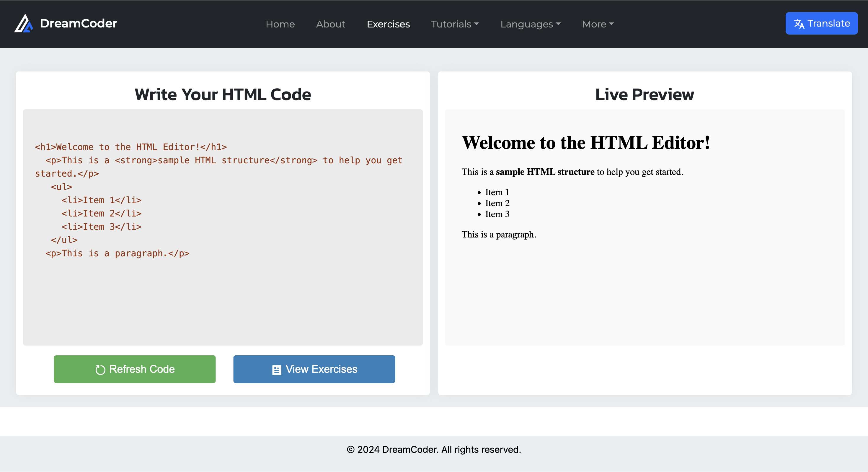Viewport: 868px width, 472px height.
Task: Click the closing </ul> tag line
Action: click(64, 240)
